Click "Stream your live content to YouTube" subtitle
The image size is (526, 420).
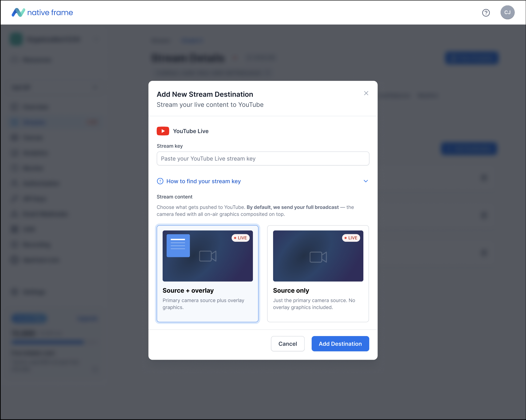point(210,105)
